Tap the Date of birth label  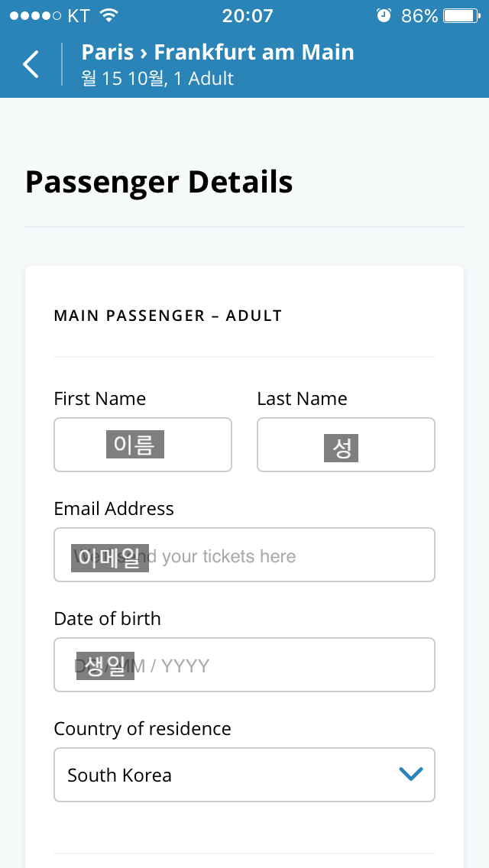[107, 618]
